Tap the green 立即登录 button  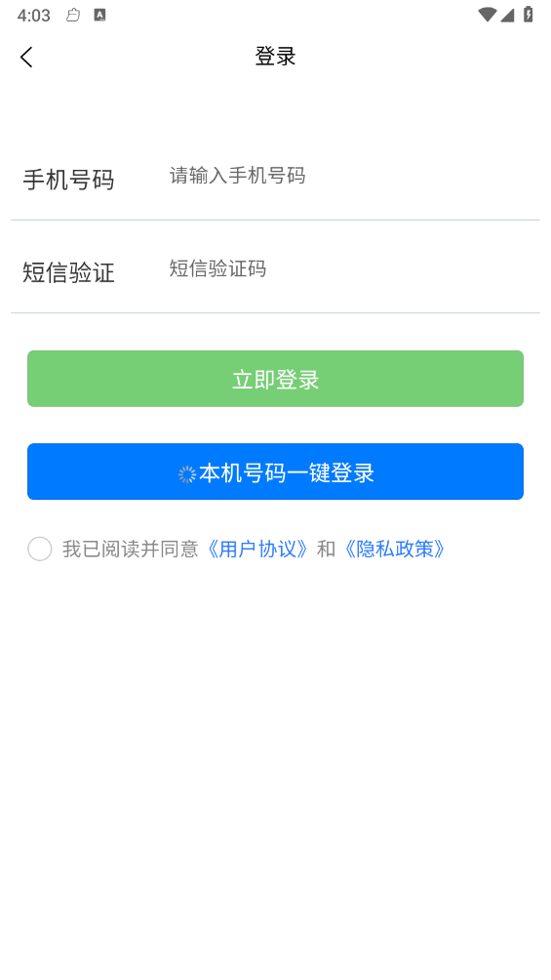coord(275,379)
